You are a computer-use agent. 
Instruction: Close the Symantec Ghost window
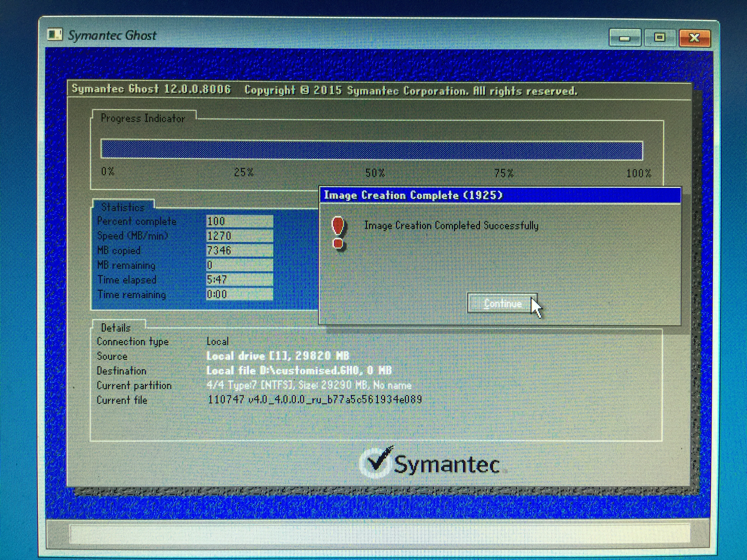(694, 38)
